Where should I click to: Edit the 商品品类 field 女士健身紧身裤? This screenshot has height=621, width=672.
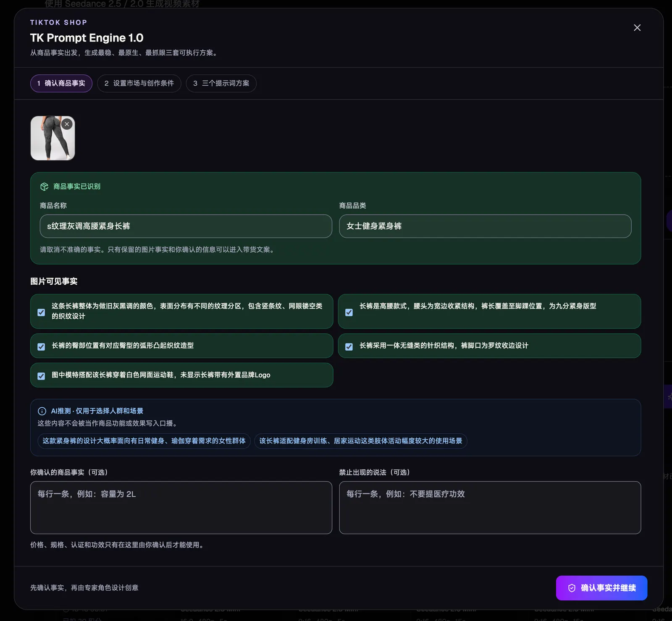tap(485, 226)
